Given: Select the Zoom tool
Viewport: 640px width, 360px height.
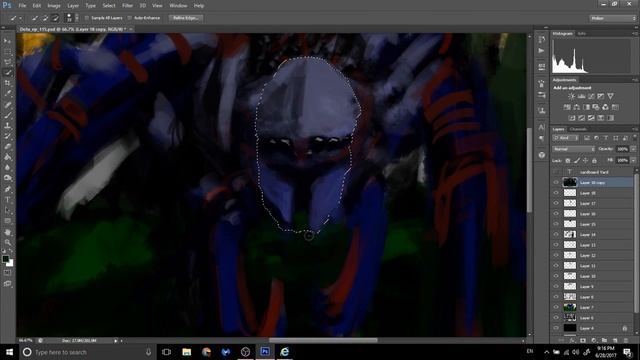Looking at the screenshot, I should tap(7, 243).
